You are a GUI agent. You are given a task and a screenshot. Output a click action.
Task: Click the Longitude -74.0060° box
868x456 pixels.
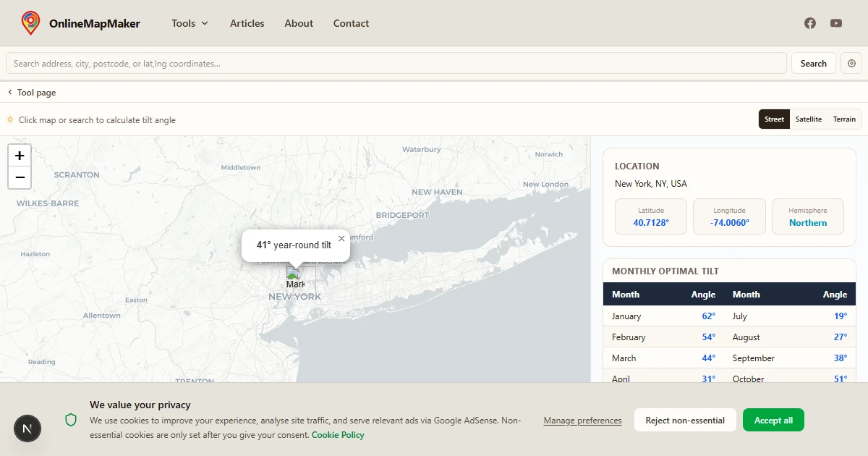tap(729, 216)
